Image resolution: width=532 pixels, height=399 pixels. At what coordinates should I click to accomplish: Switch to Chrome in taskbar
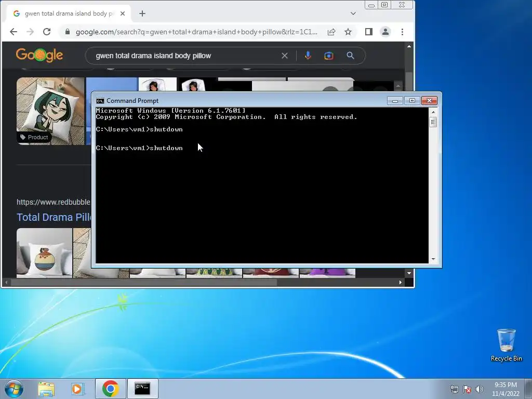[x=110, y=389]
